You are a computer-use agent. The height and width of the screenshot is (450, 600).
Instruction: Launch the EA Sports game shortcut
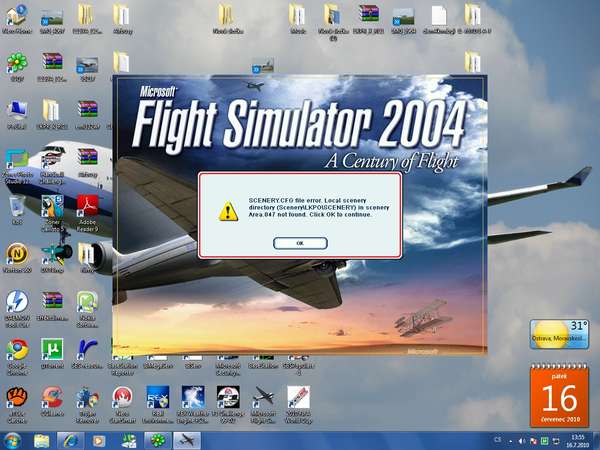pyautogui.click(x=228, y=404)
